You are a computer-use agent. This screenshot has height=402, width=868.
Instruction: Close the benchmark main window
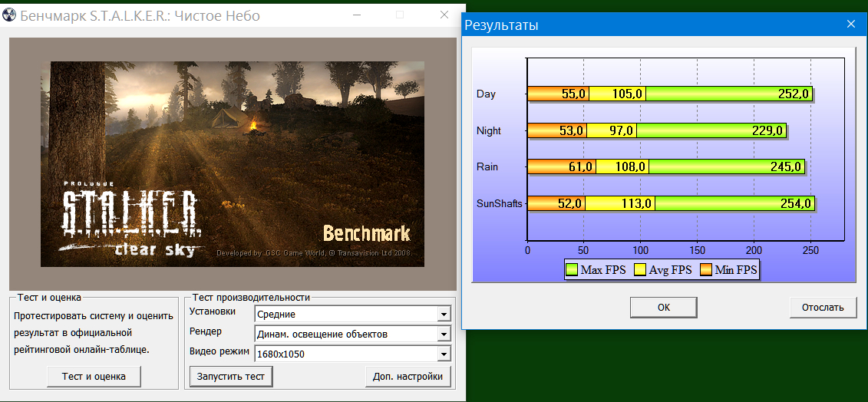(x=444, y=15)
